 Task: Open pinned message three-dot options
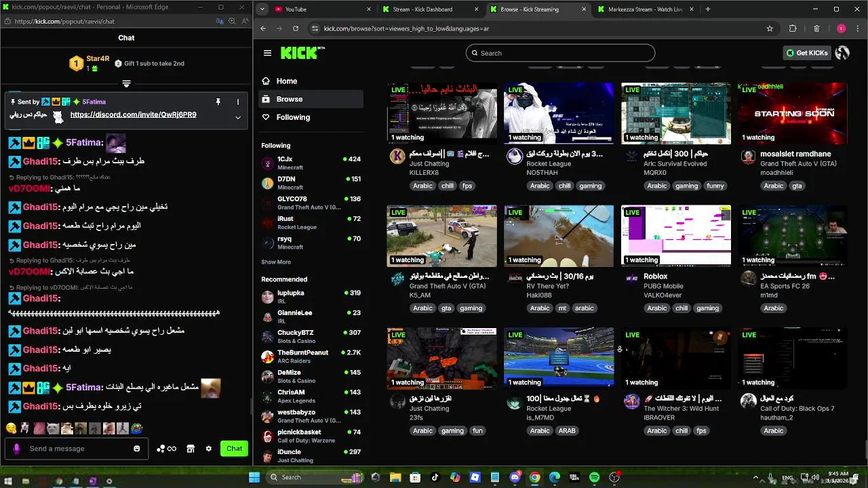(x=238, y=102)
